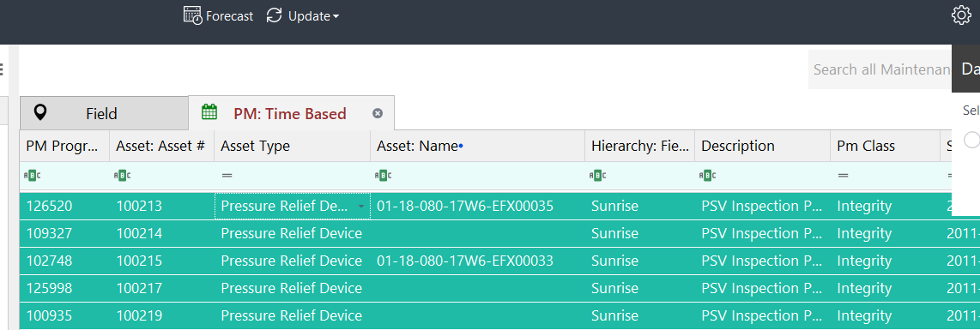Sort by Asset: Name column header

tap(477, 146)
